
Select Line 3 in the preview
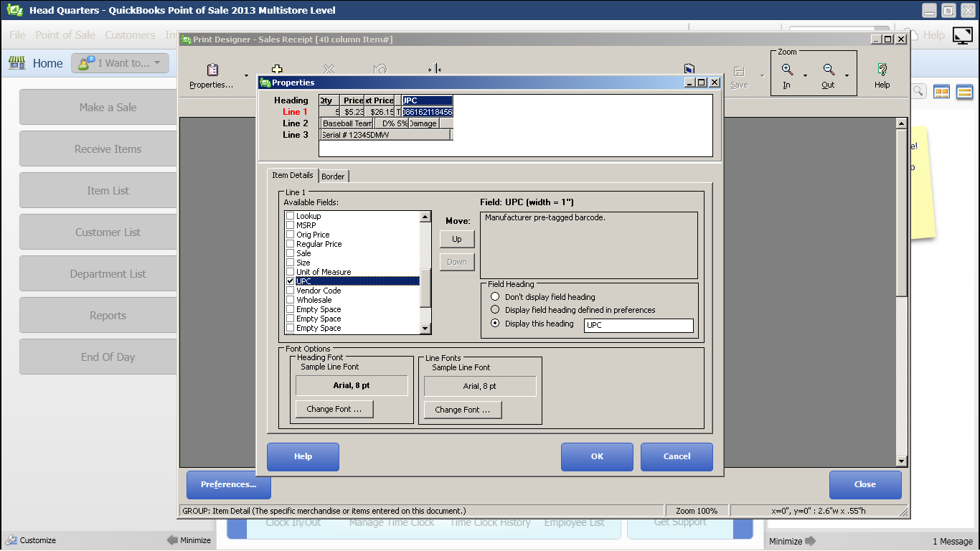coord(296,135)
